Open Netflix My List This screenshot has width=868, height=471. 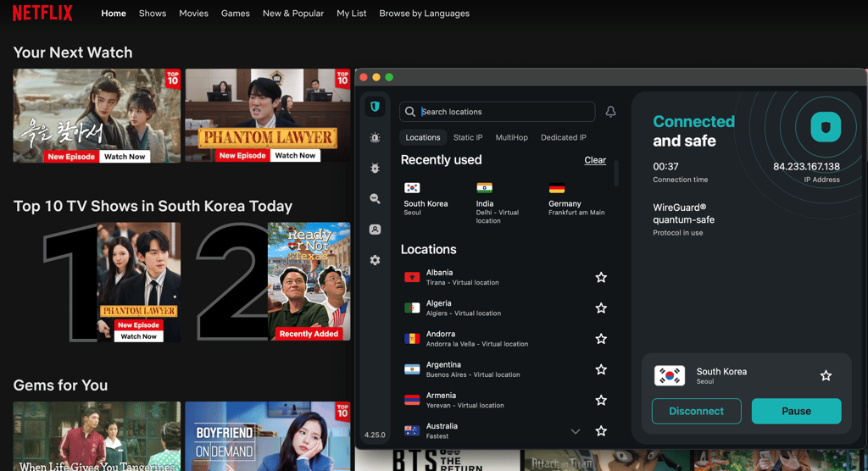(x=352, y=14)
